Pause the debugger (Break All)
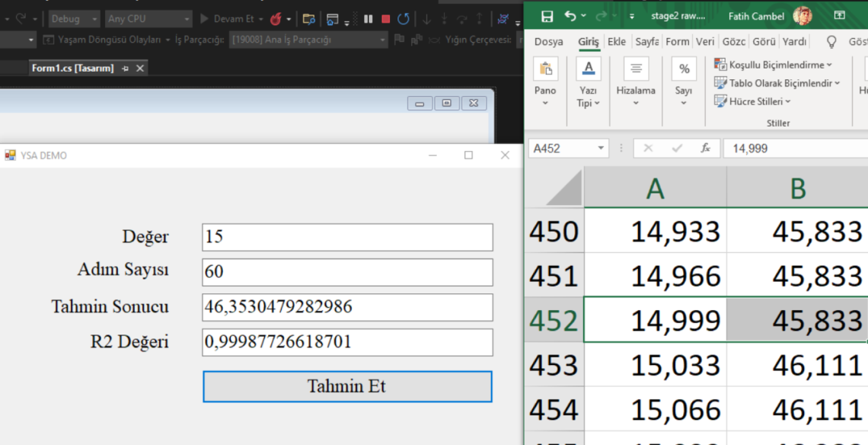Screen dimensions: 868x445 pos(368,18)
